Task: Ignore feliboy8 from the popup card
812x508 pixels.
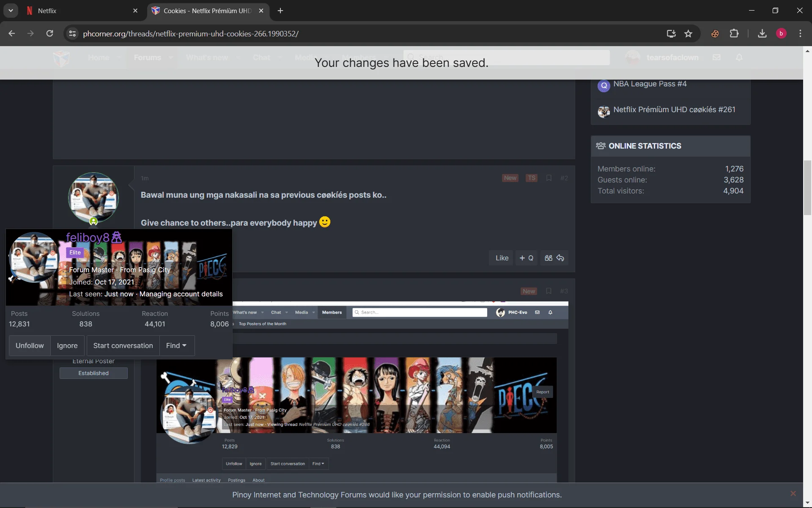Action: point(67,346)
